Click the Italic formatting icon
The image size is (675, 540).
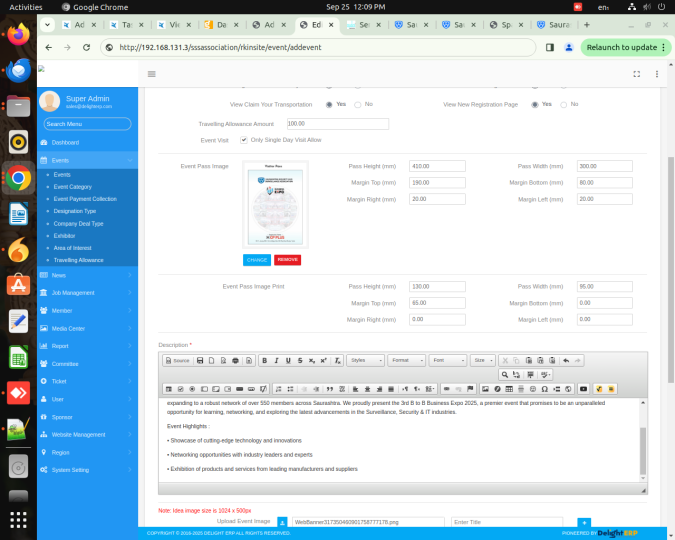pos(276,360)
